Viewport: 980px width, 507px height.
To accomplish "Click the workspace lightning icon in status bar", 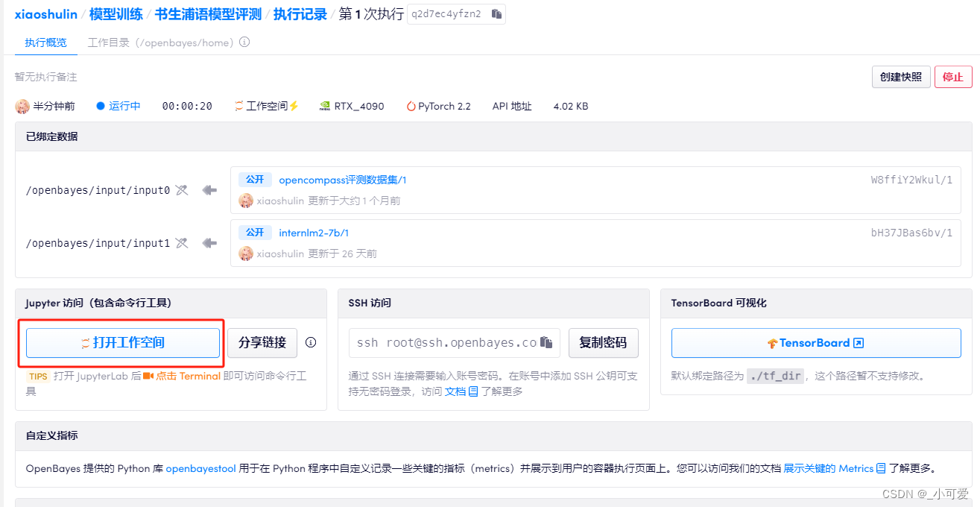I will tap(294, 105).
